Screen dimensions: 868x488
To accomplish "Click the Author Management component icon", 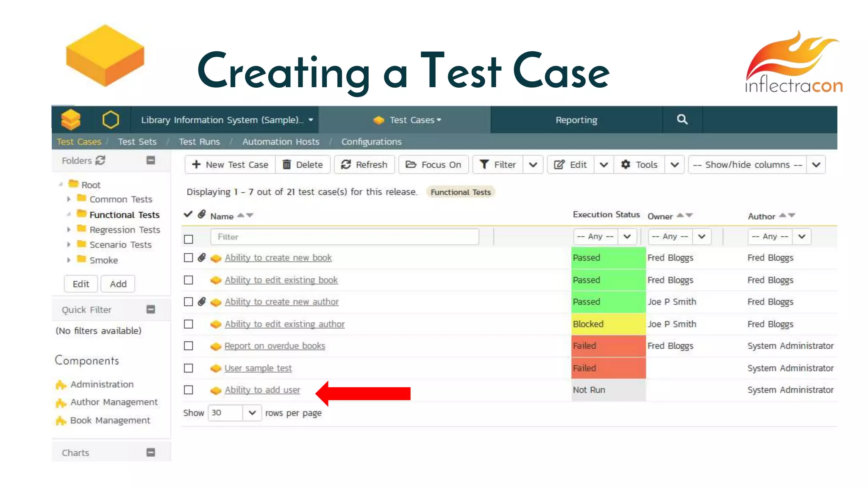I will 61,402.
